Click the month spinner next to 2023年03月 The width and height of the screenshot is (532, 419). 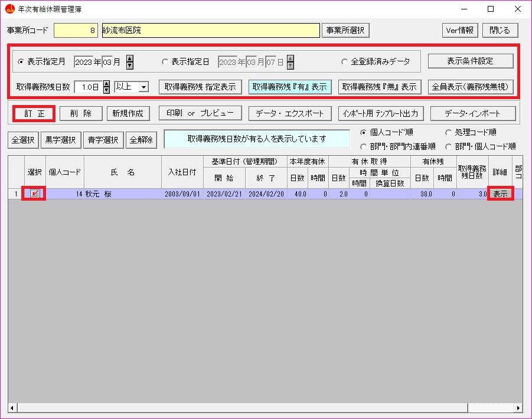[x=130, y=62]
